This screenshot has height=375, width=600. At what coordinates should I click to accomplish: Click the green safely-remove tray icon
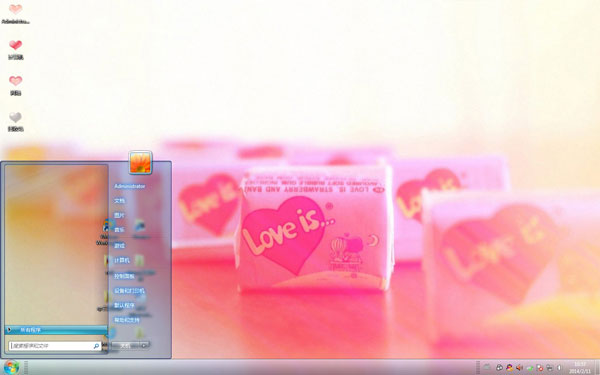530,368
